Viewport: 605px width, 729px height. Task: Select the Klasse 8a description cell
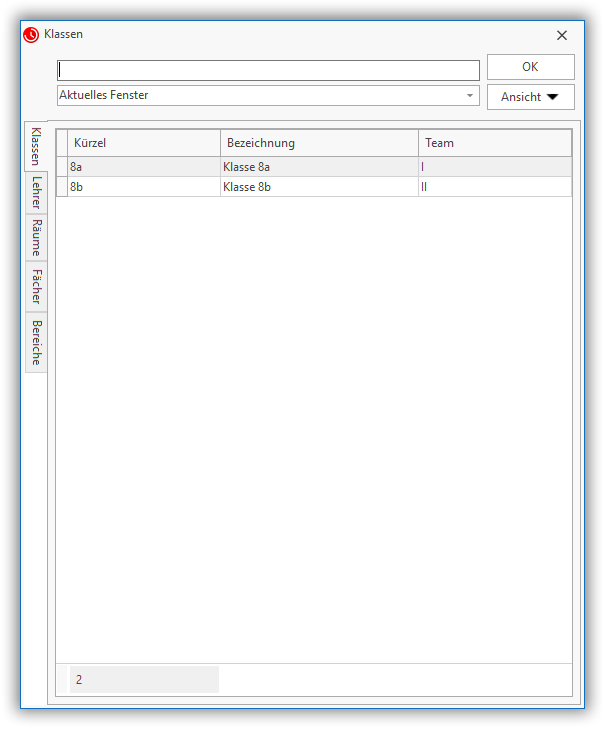tap(318, 167)
